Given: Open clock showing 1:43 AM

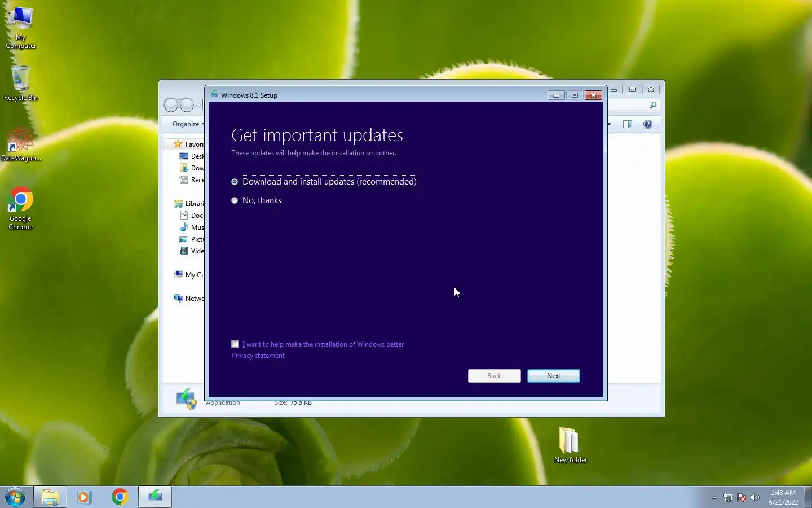Looking at the screenshot, I should point(783,497).
